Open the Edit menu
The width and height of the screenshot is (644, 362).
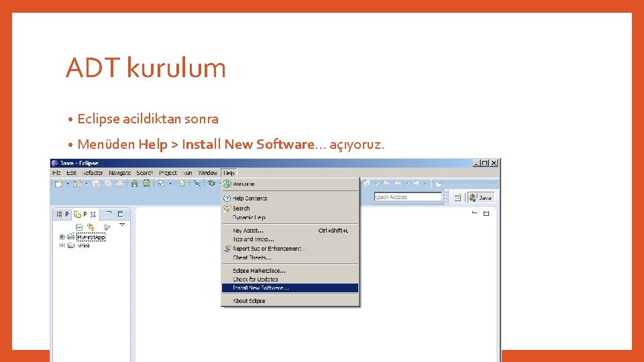(x=72, y=173)
